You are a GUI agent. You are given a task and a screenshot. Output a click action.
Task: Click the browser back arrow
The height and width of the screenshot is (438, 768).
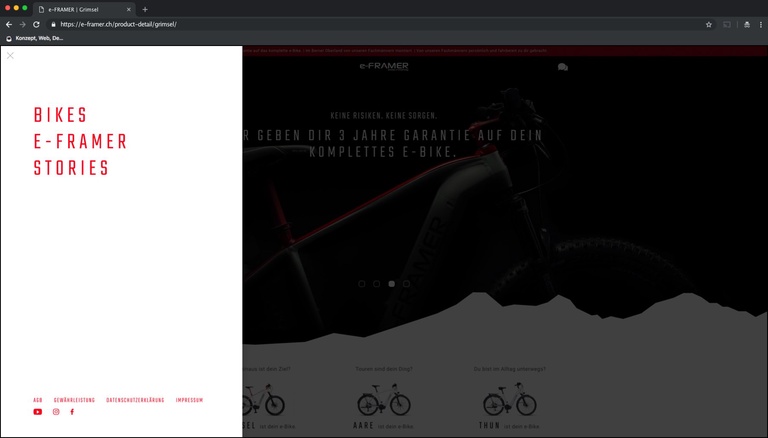pyautogui.click(x=9, y=24)
